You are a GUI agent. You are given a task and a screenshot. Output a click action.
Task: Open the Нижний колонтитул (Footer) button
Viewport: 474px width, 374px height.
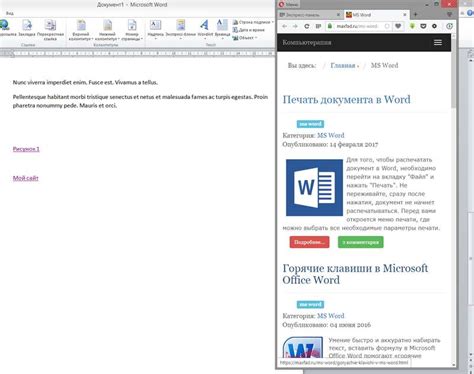point(107,30)
